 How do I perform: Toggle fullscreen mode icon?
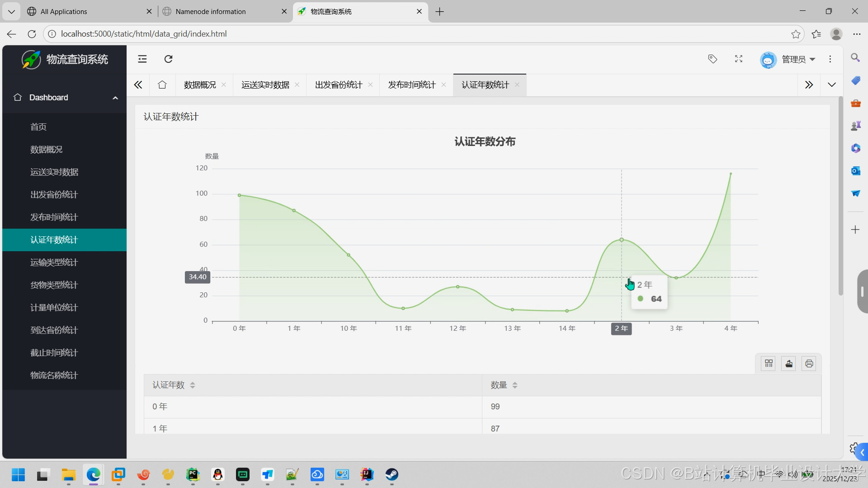pos(739,59)
